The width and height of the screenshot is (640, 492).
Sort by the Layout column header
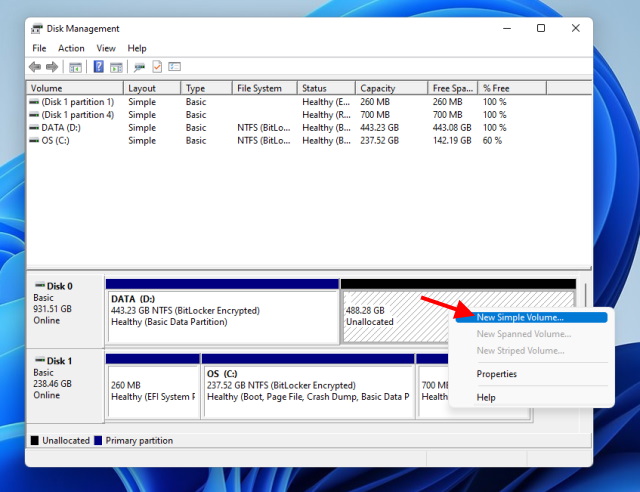152,88
